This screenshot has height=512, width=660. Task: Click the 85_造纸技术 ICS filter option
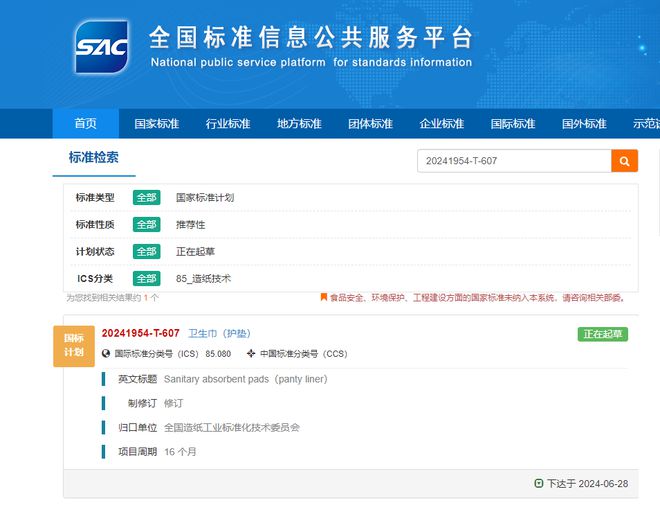pyautogui.click(x=203, y=278)
